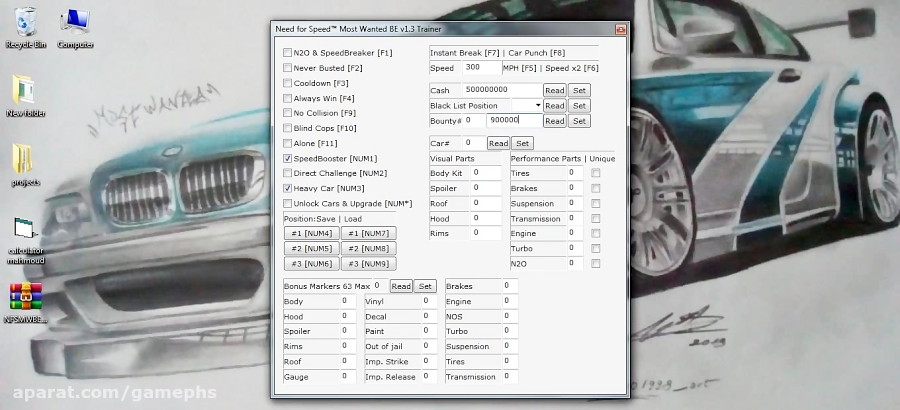Enable the Alone [F11] checkbox
The image size is (900, 410).
pyautogui.click(x=288, y=143)
